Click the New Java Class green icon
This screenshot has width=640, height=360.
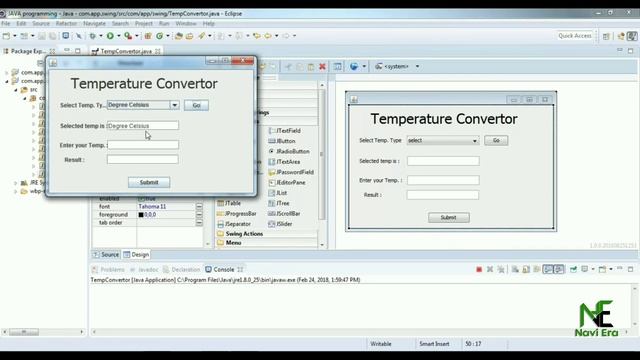(160, 36)
